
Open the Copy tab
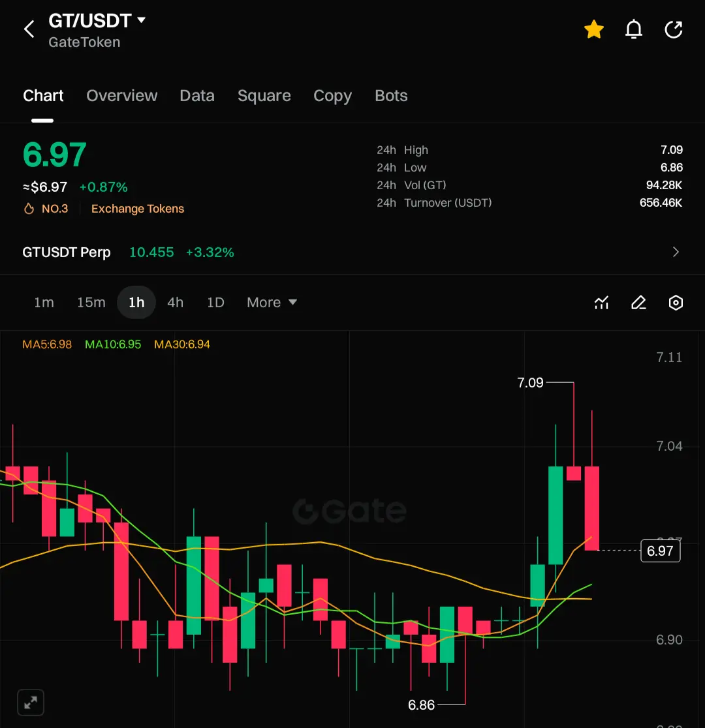point(332,96)
